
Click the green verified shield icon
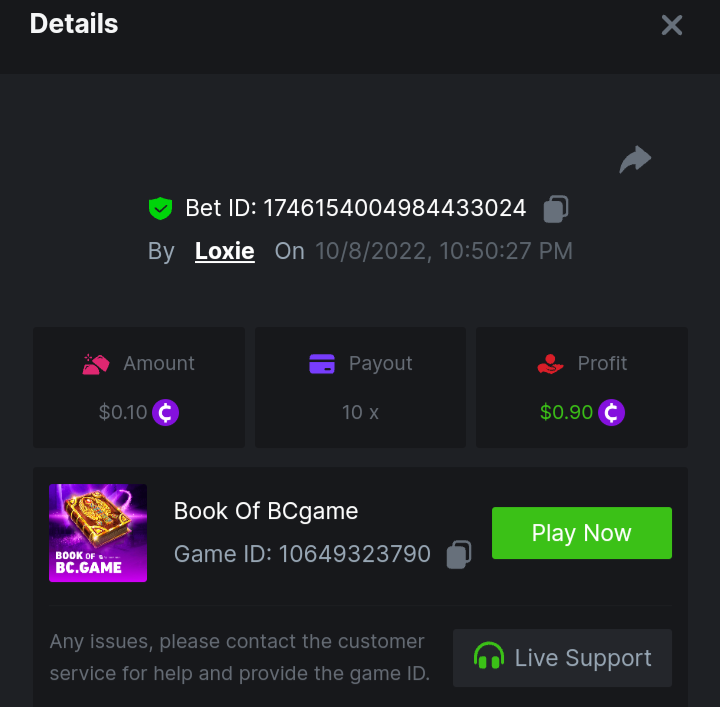point(160,208)
